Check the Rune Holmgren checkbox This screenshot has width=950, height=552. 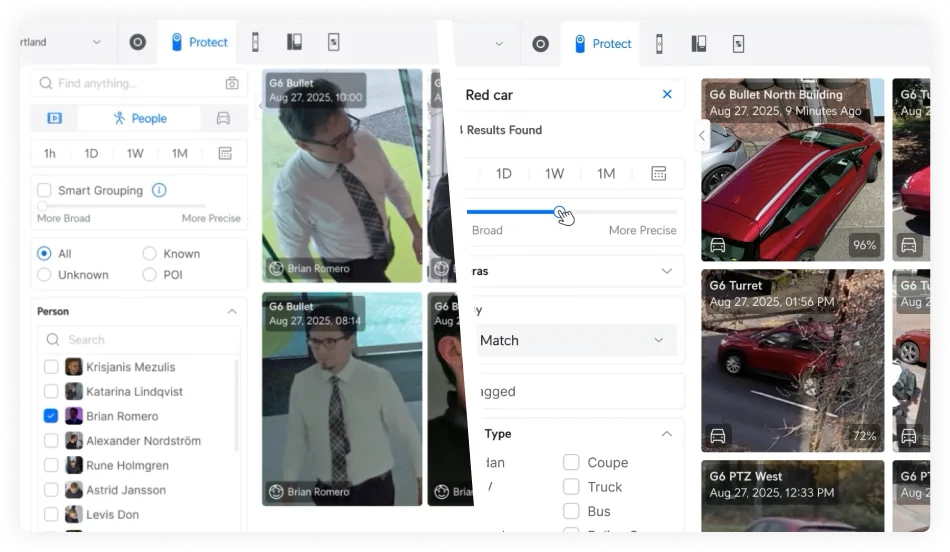pyautogui.click(x=51, y=465)
